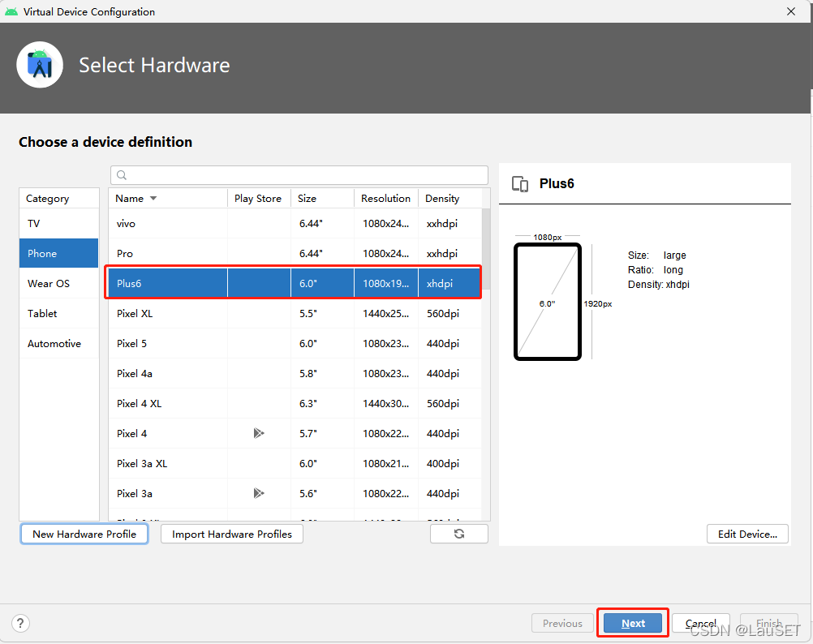
Task: Click the 5.8" size cell
Action: [322, 374]
